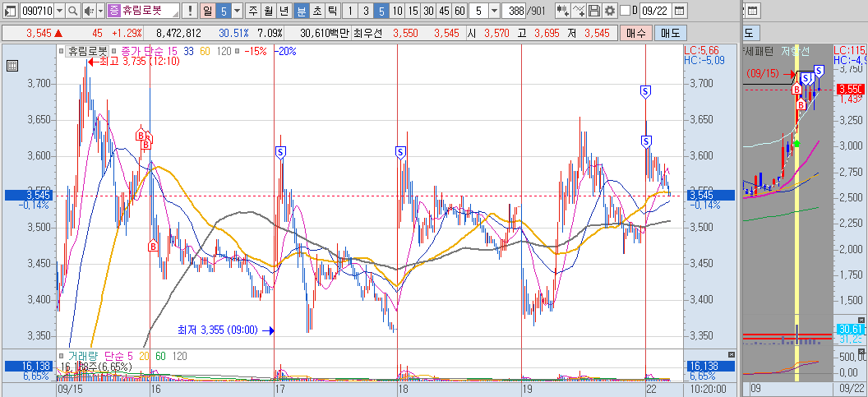Click the speaker sound alert icon
The image size is (868, 397).
tap(88, 11)
